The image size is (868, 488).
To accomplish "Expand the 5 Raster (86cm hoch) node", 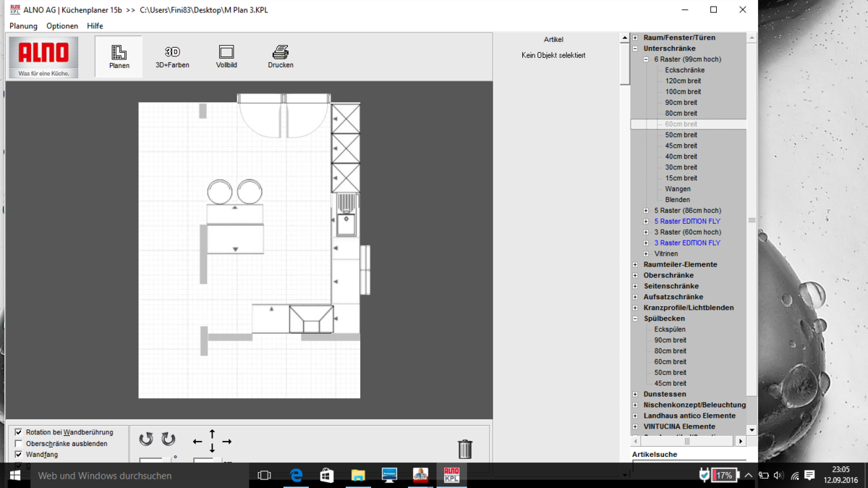I will pyautogui.click(x=646, y=211).
